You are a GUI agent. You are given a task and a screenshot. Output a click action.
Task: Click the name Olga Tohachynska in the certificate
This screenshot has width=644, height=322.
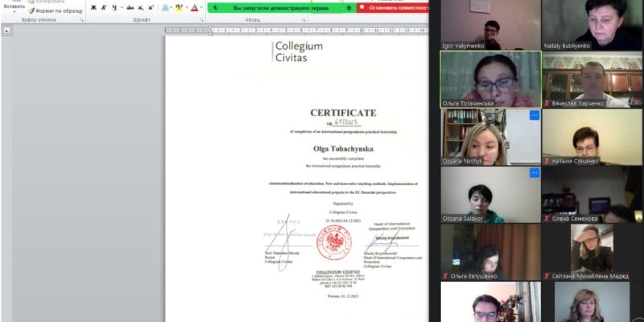click(343, 149)
